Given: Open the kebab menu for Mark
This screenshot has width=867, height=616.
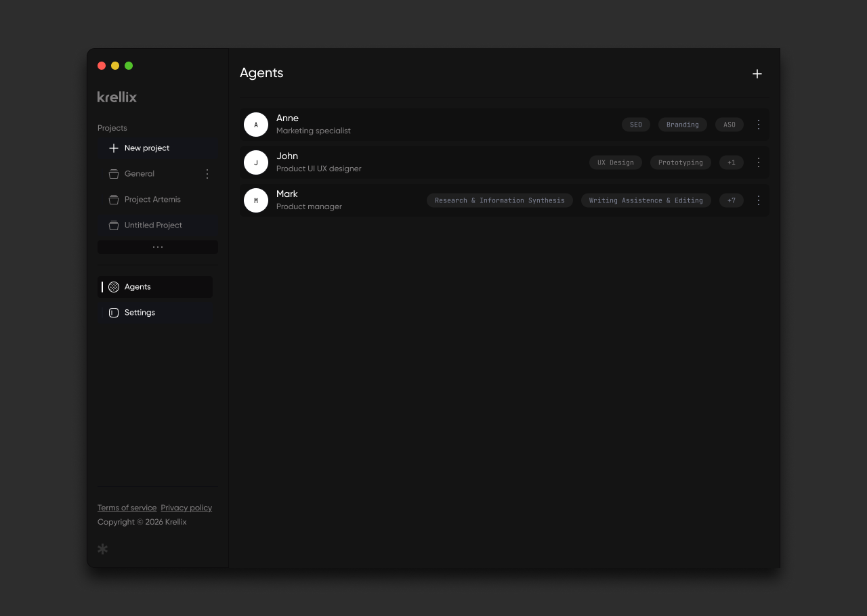Looking at the screenshot, I should [759, 200].
